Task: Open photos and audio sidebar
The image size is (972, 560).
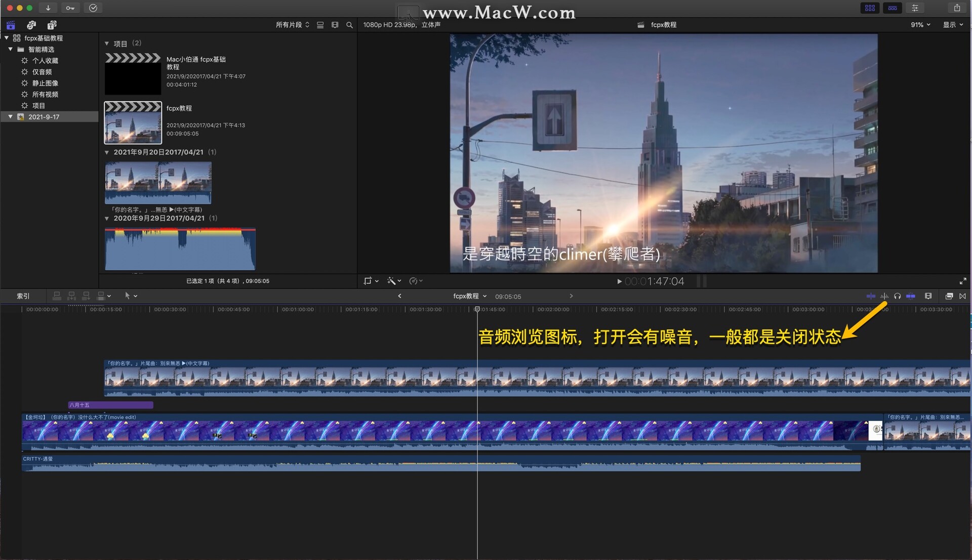Action: (31, 25)
